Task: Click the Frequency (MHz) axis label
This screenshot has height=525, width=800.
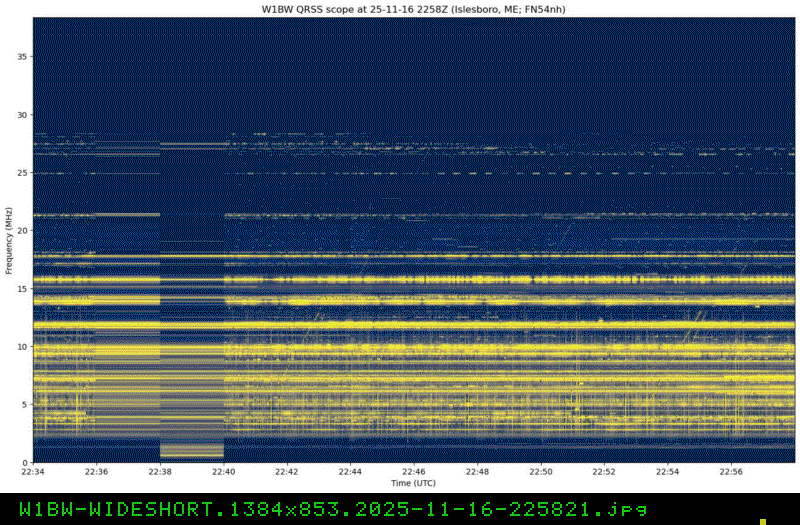Action: pos(9,240)
